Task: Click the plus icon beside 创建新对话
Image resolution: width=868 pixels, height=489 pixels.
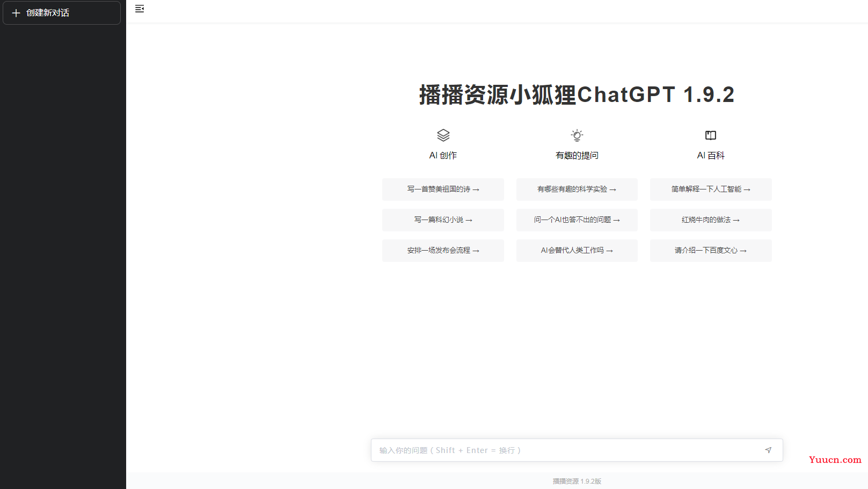Action: (16, 13)
